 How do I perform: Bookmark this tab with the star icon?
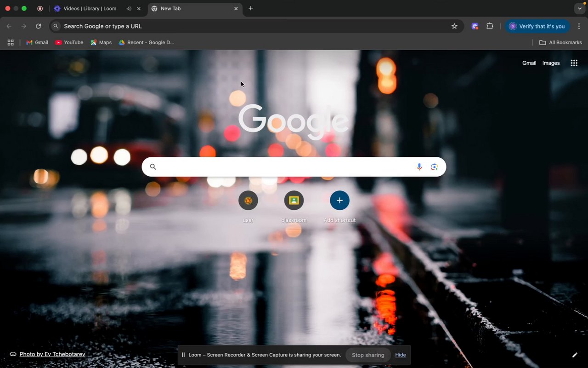(454, 26)
